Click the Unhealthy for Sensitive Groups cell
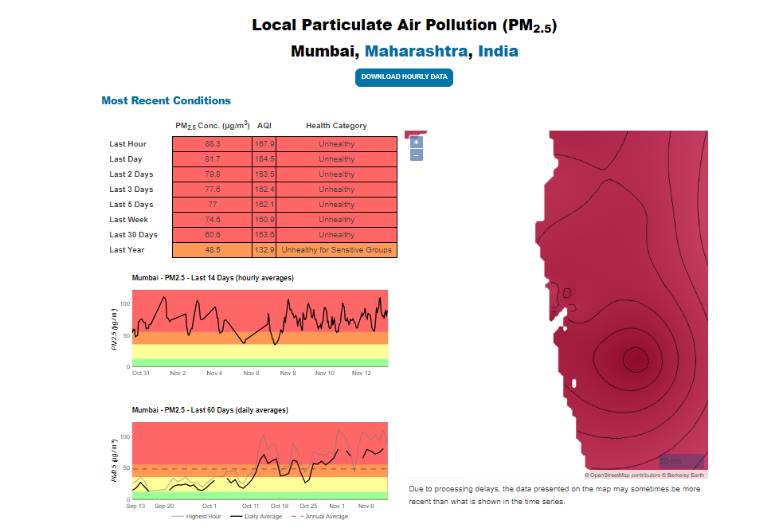The width and height of the screenshot is (783, 532). (x=337, y=250)
